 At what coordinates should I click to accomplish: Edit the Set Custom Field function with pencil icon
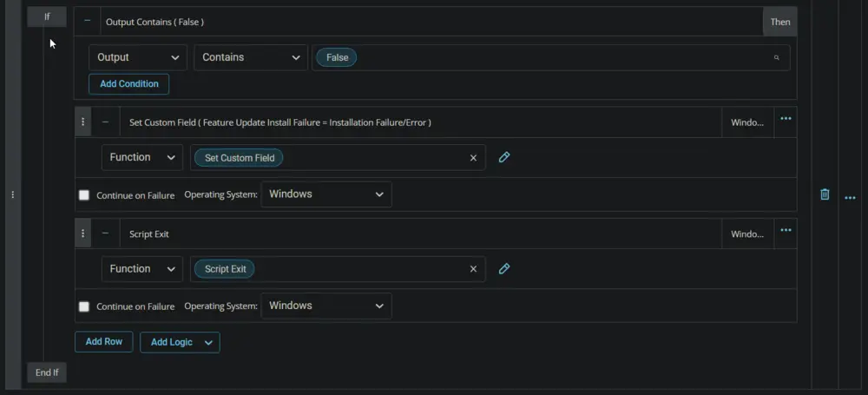[x=503, y=157]
